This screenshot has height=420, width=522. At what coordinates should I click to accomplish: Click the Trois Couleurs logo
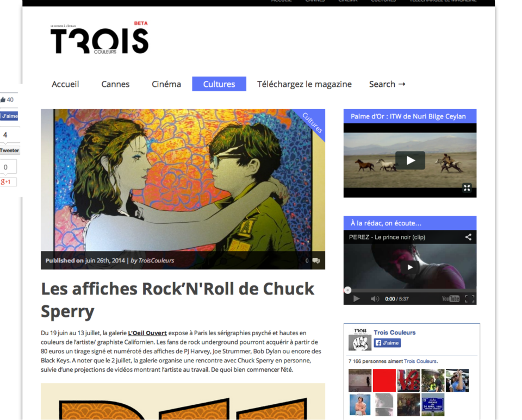pos(99,38)
